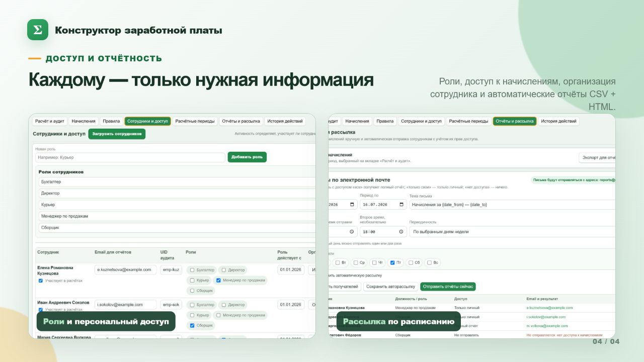Click the 'Сборщик' role name field in roles list

pos(177,228)
